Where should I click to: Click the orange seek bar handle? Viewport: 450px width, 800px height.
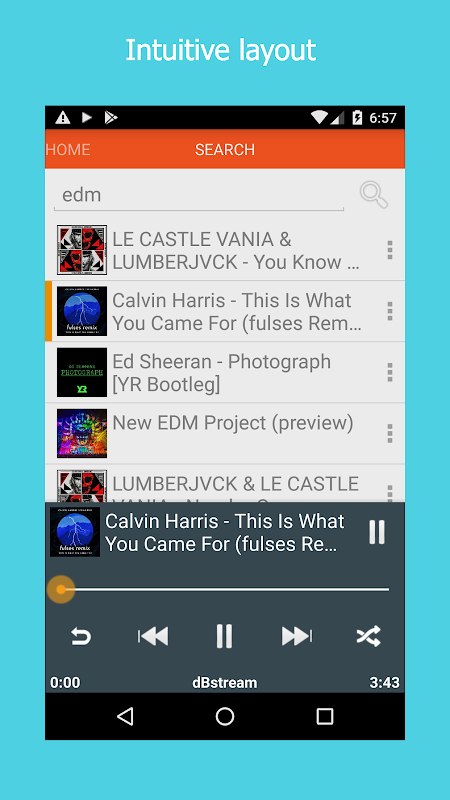[61, 589]
